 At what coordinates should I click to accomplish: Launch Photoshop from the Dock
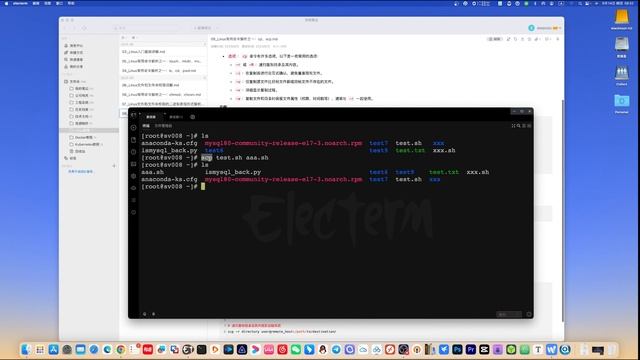coord(457,349)
